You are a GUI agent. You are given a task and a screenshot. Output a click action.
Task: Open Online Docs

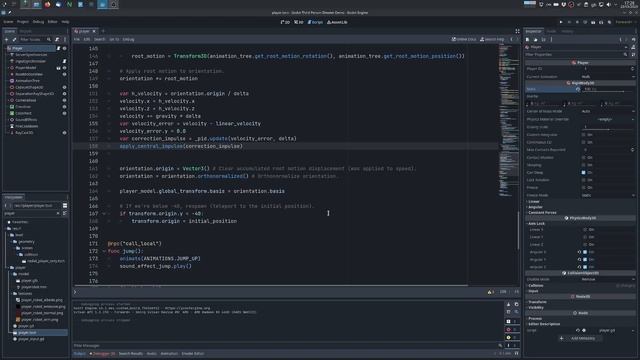[464, 40]
